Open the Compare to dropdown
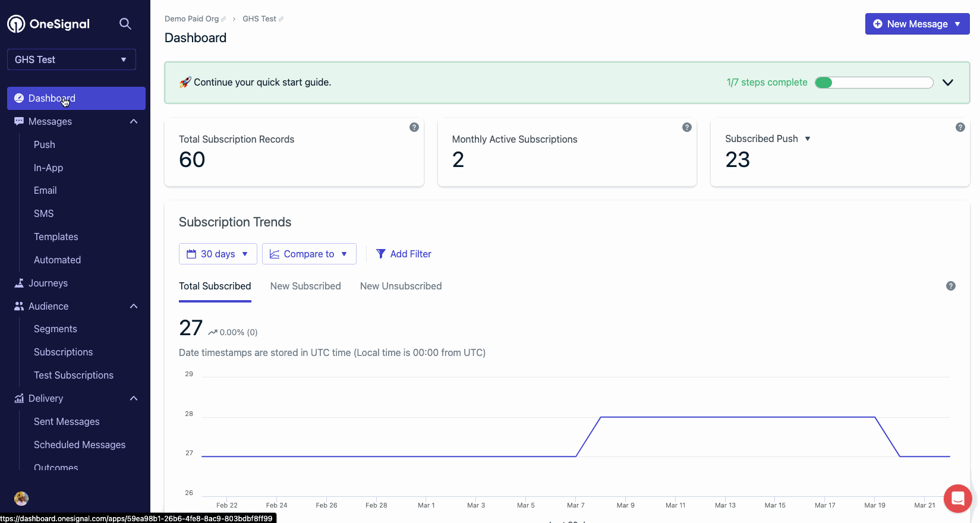The height and width of the screenshot is (523, 980). [309, 254]
